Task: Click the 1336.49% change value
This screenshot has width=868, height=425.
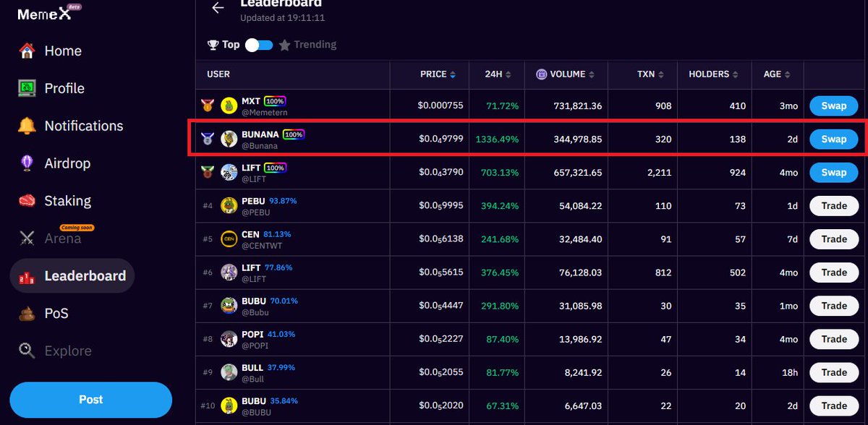Action: pyautogui.click(x=497, y=139)
